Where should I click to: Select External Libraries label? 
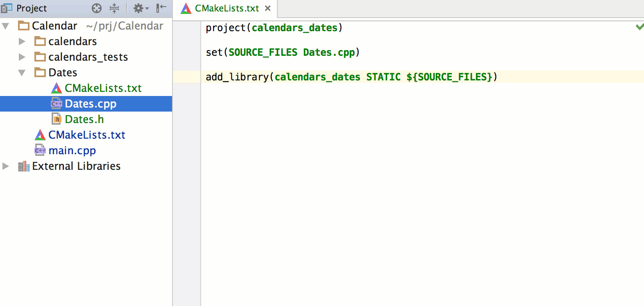[x=76, y=166]
